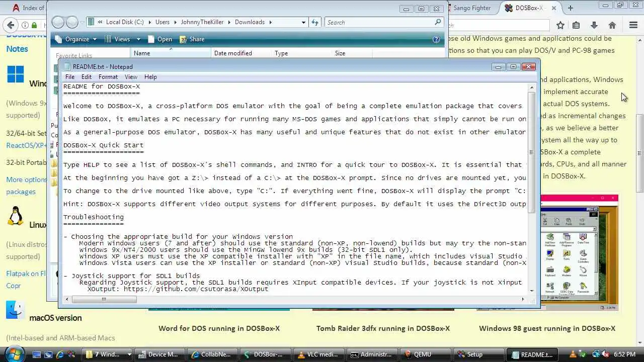Click the Copr link on webpage

coord(14,286)
